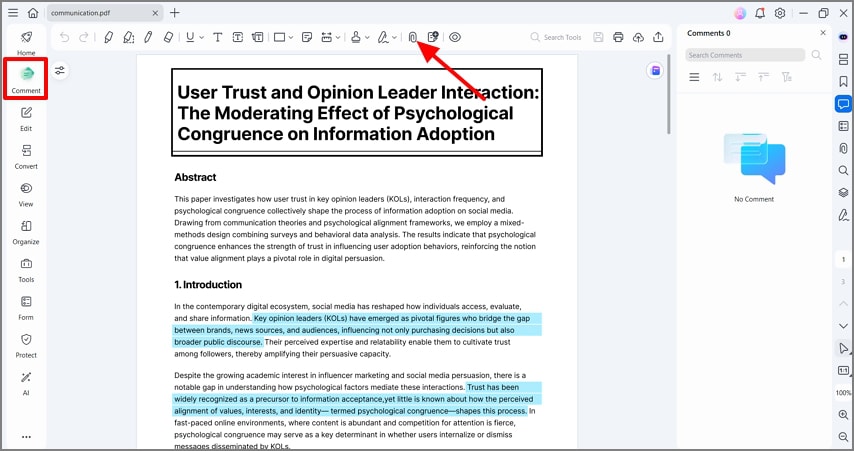Select the Pencil drawing tool
The height and width of the screenshot is (451, 854).
click(148, 37)
